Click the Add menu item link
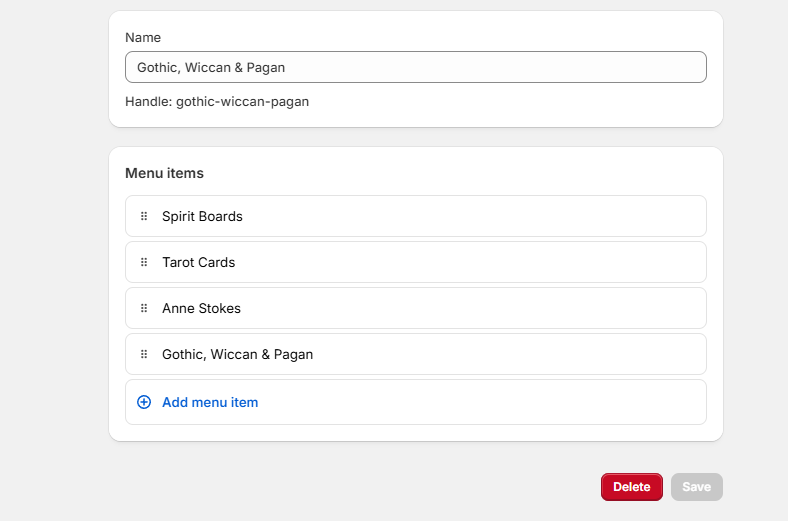788x521 pixels. click(210, 402)
